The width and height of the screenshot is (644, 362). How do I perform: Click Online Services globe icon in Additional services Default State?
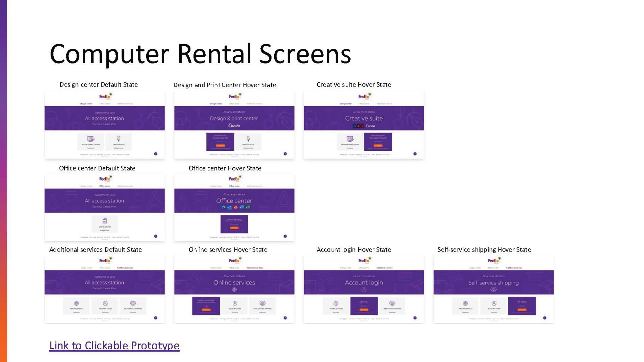(76, 303)
